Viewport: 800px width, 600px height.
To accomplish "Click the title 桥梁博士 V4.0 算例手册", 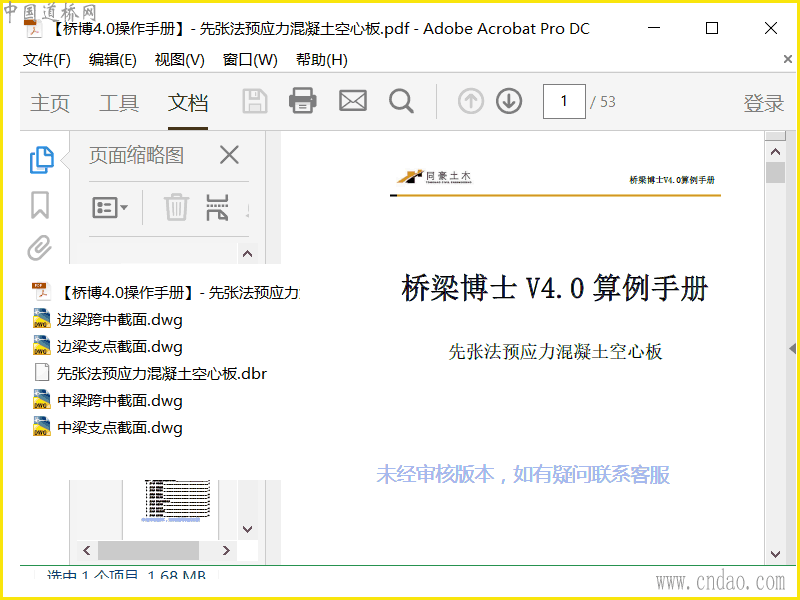I will pyautogui.click(x=555, y=288).
